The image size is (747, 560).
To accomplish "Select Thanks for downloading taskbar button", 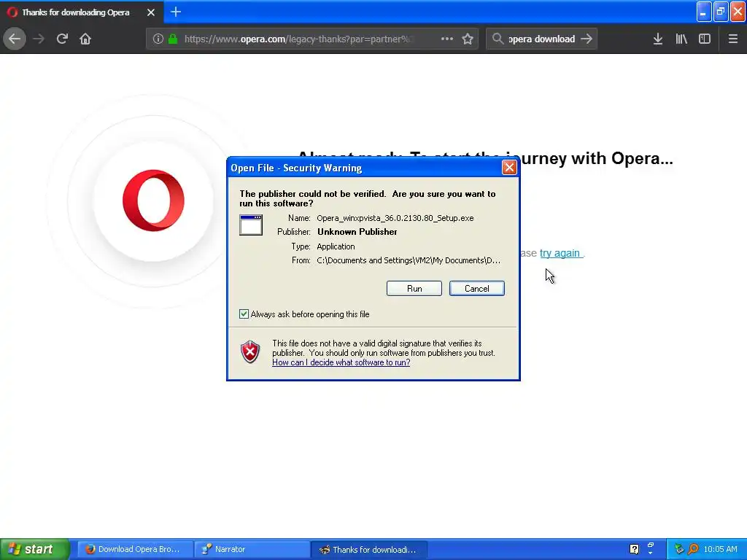I will coord(368,549).
